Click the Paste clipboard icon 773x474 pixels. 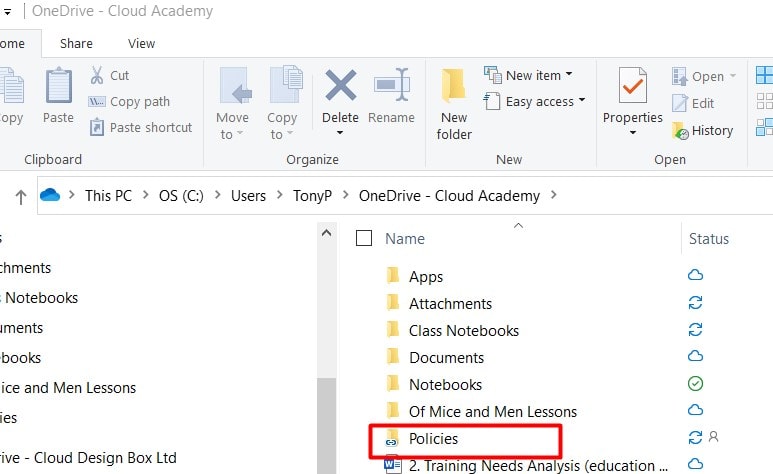[x=59, y=86]
